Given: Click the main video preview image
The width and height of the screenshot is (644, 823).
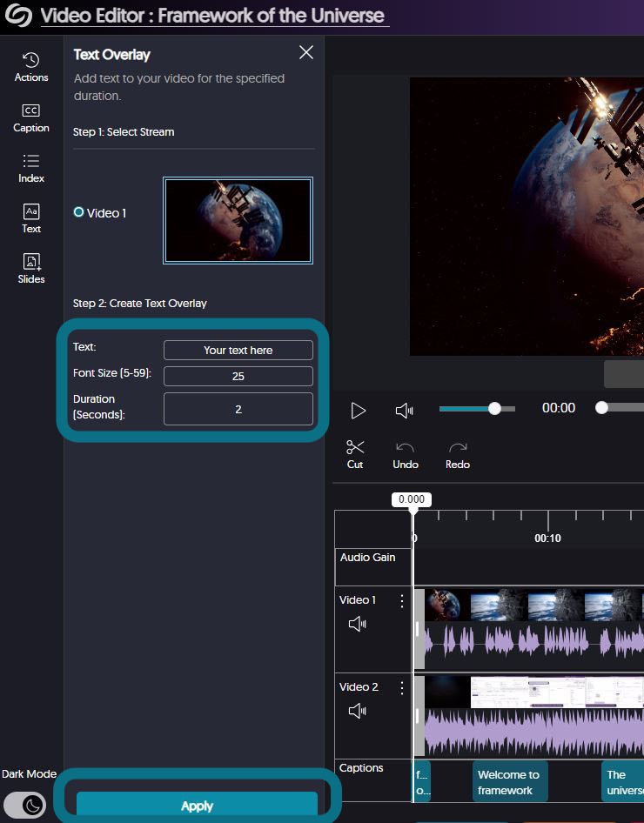Looking at the screenshot, I should click(x=527, y=217).
